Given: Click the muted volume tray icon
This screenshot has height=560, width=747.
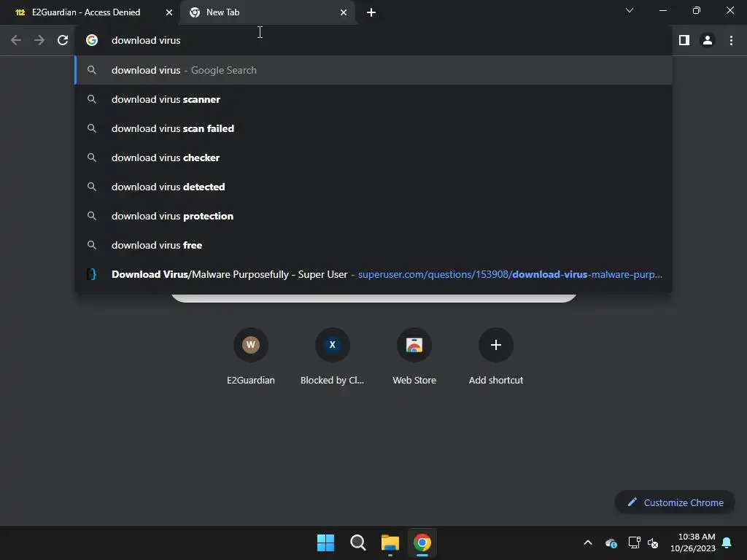Looking at the screenshot, I should [x=653, y=542].
